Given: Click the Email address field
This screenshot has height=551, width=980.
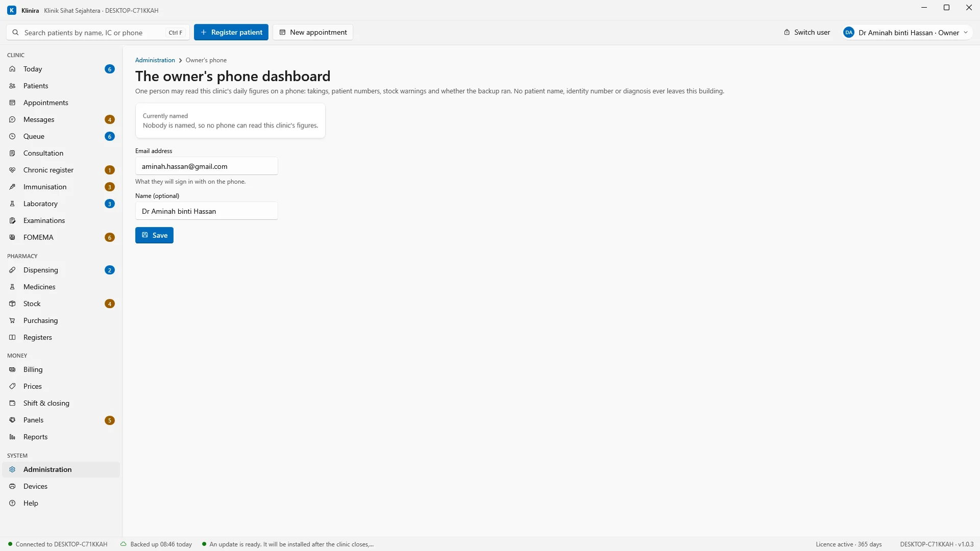Looking at the screenshot, I should [x=207, y=166].
